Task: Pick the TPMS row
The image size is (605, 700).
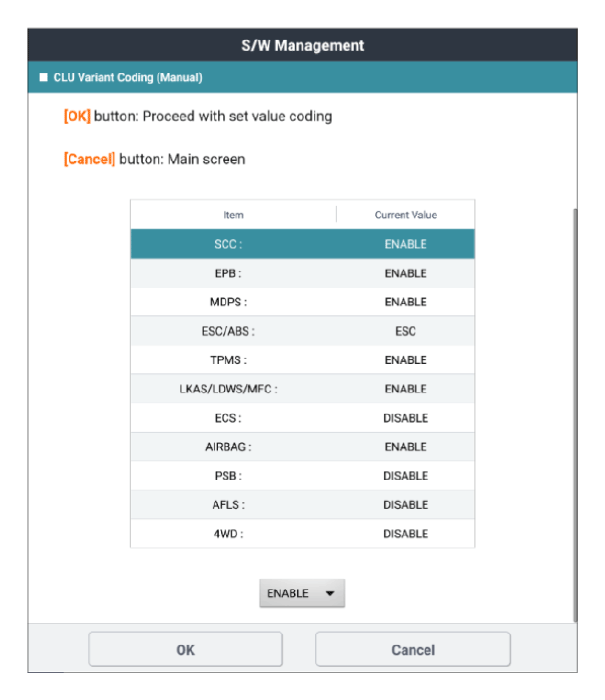Action: (302, 360)
